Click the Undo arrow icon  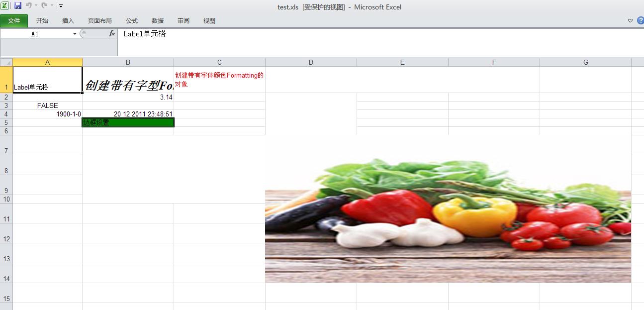pos(28,6)
